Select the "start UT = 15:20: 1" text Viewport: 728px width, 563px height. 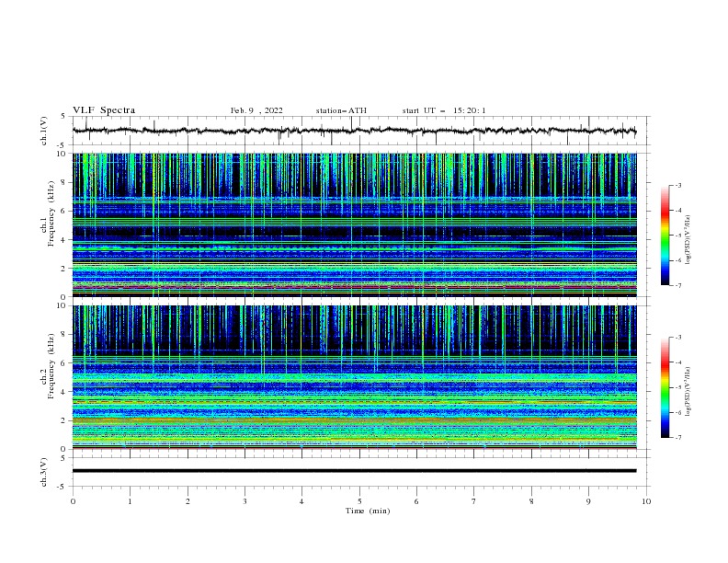[444, 110]
